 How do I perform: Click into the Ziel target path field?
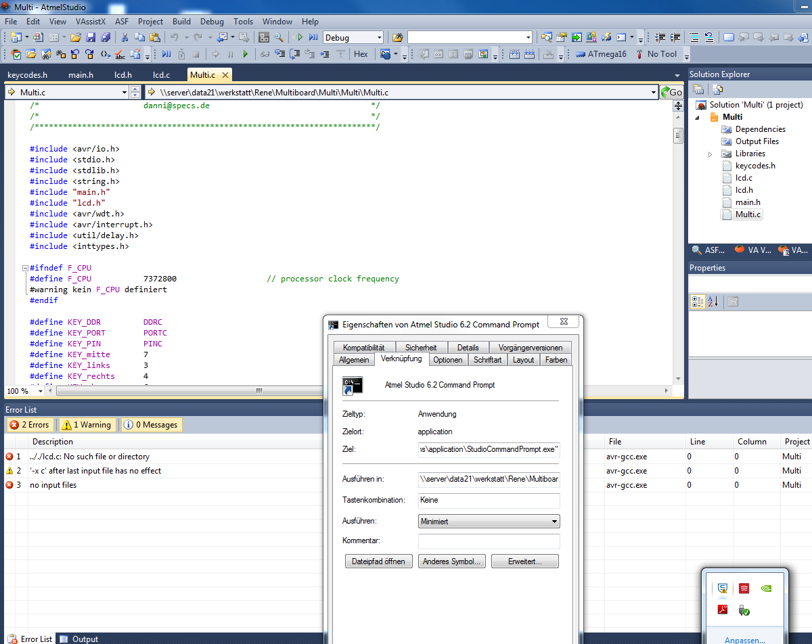click(489, 448)
